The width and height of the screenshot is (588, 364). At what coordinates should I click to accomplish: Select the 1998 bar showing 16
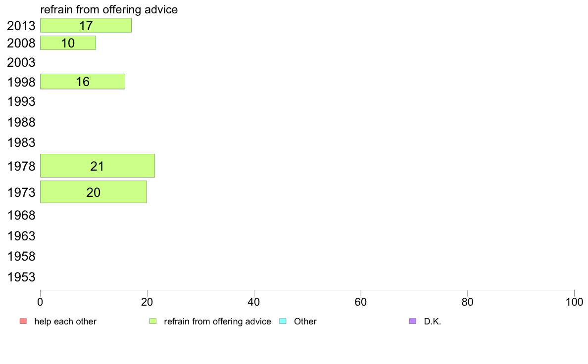83,81
